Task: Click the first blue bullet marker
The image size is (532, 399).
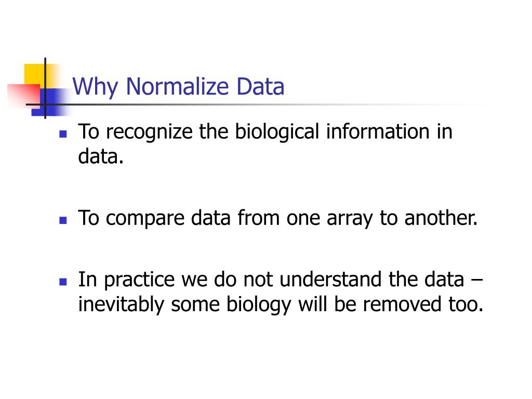Action: point(63,134)
